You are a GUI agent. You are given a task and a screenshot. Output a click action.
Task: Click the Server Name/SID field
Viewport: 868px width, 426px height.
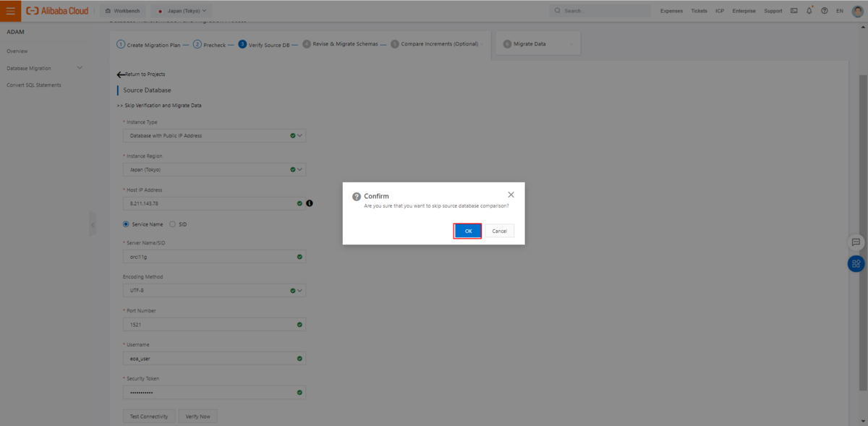pyautogui.click(x=214, y=257)
